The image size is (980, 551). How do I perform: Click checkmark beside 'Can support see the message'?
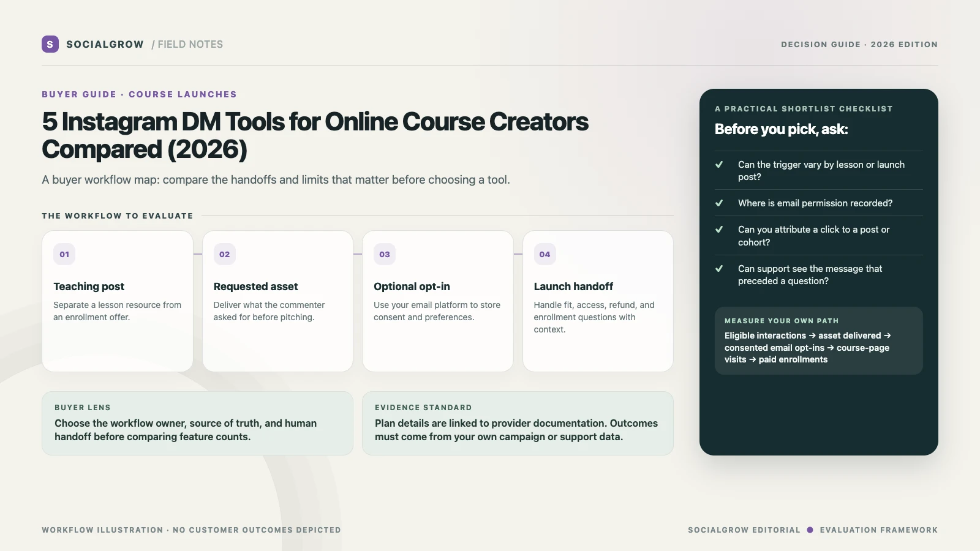click(x=719, y=268)
